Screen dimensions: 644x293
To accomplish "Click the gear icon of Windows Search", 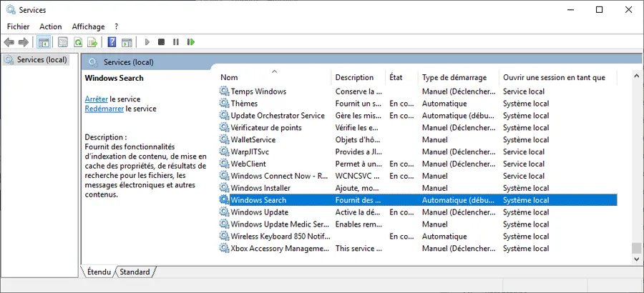I will point(224,200).
